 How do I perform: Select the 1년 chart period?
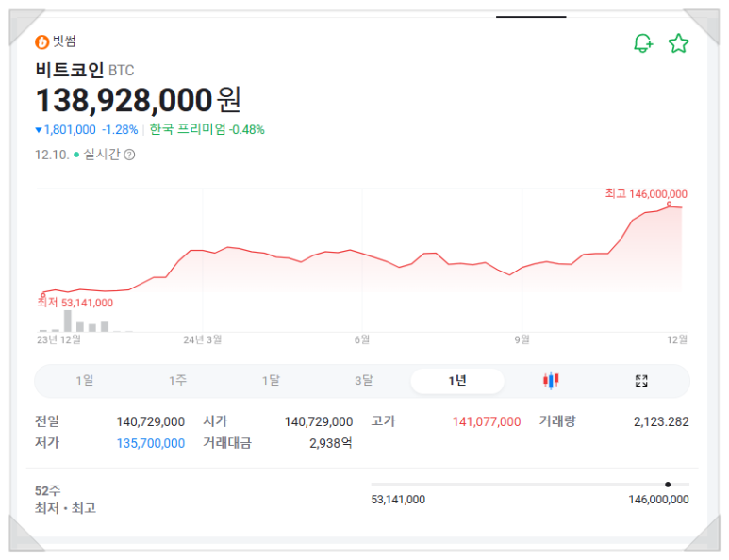coord(457,381)
